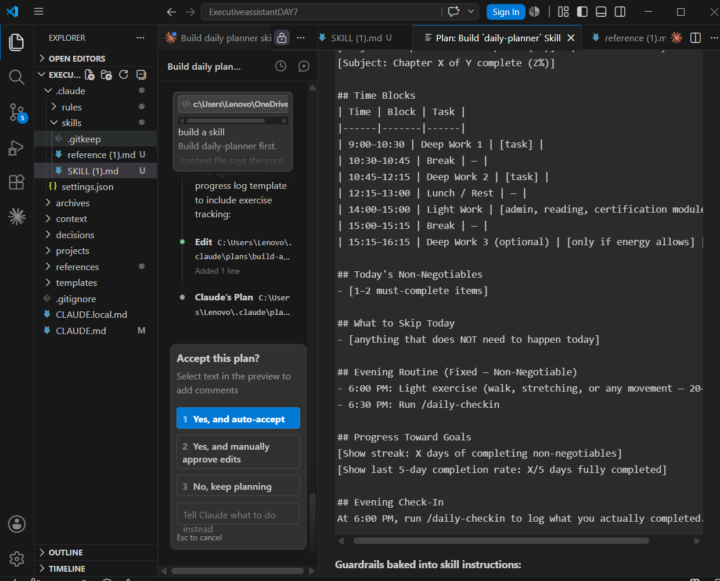Toggle the secondary side bar layout

click(620, 12)
